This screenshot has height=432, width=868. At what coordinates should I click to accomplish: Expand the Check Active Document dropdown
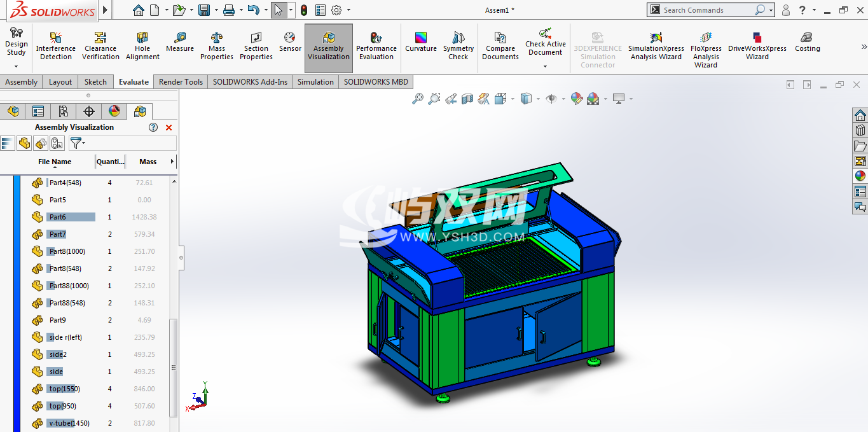(x=545, y=66)
